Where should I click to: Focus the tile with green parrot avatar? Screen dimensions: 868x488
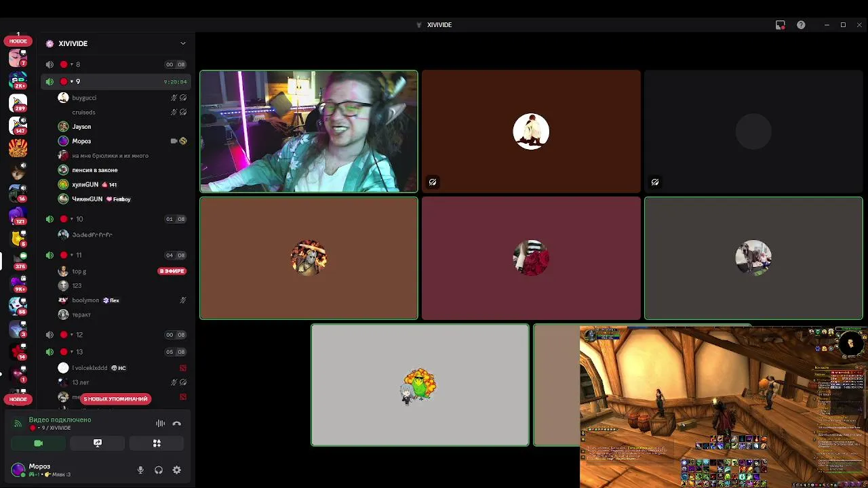tap(420, 385)
